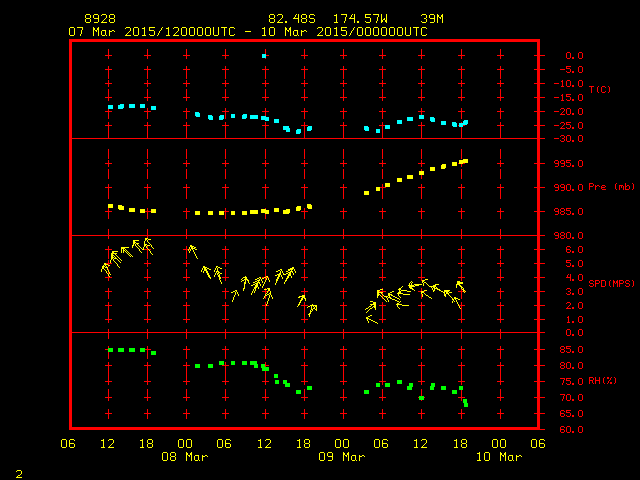
Task: Select the 09 Mar date label
Action: point(342,457)
